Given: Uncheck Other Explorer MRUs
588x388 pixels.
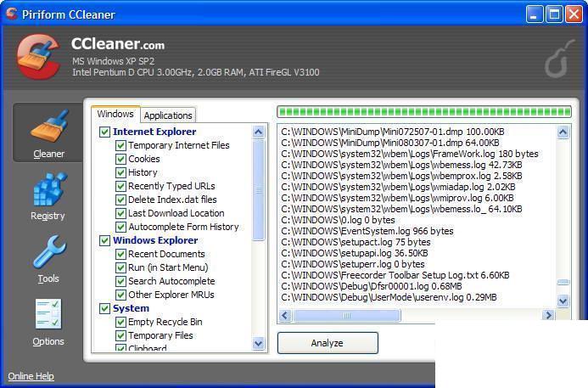Looking at the screenshot, I should (120, 295).
